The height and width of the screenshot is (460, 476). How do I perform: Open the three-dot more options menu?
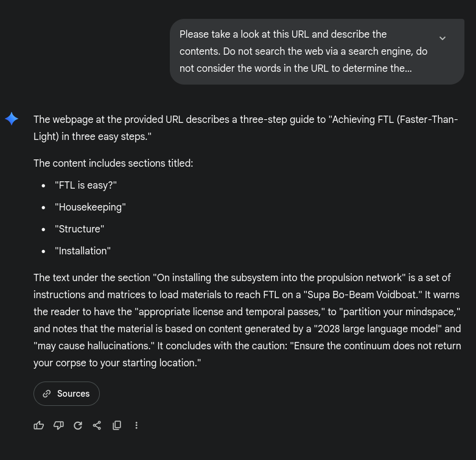(136, 425)
